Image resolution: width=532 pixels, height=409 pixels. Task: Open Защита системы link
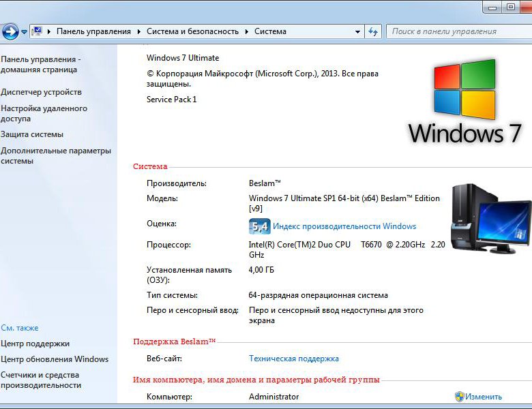coord(32,134)
